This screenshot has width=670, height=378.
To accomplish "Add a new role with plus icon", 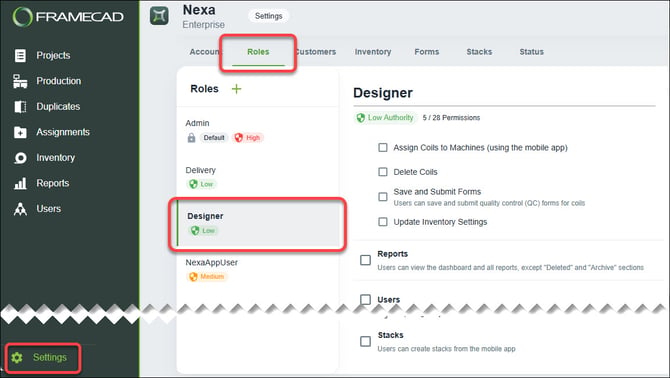I will pyautogui.click(x=236, y=89).
